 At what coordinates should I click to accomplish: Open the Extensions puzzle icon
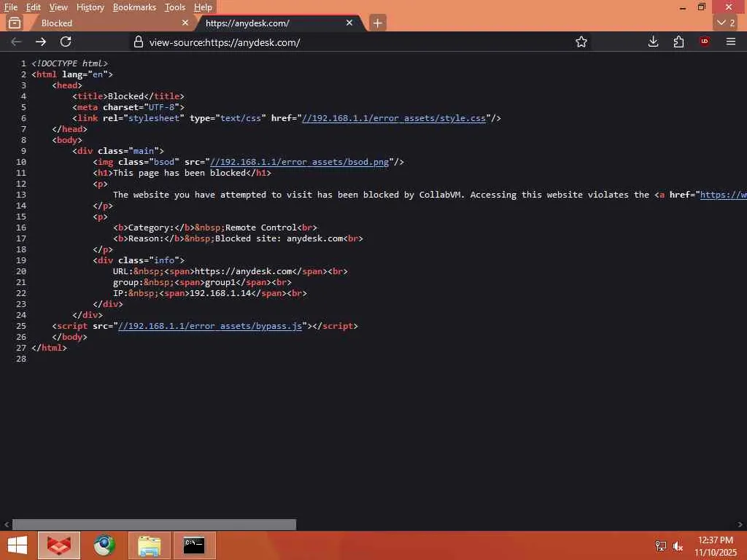(678, 42)
